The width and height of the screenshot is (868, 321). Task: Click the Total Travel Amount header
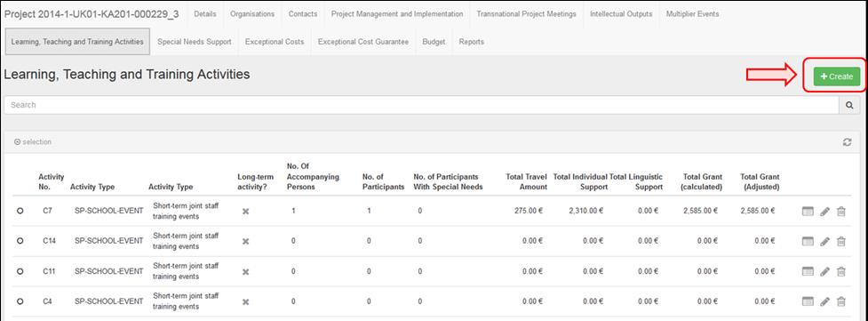click(x=527, y=182)
